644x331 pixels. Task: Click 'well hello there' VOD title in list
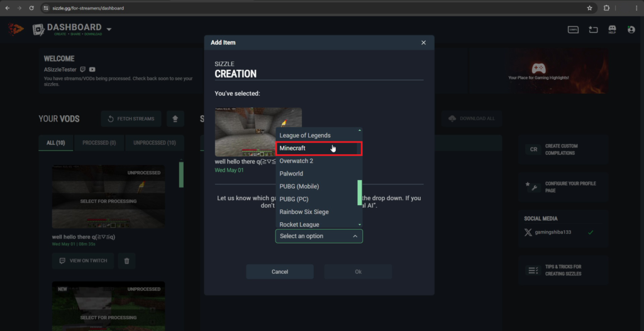pos(84,237)
